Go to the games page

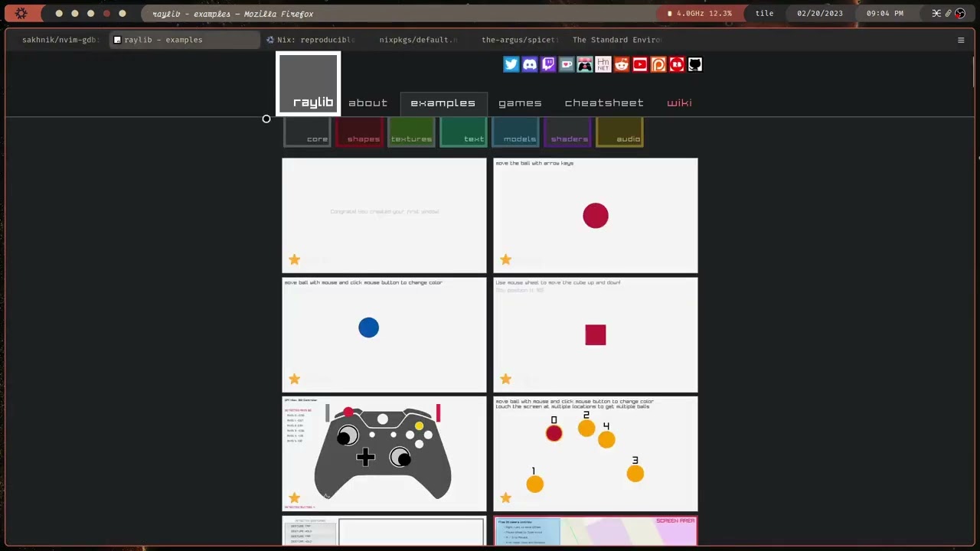click(x=520, y=103)
